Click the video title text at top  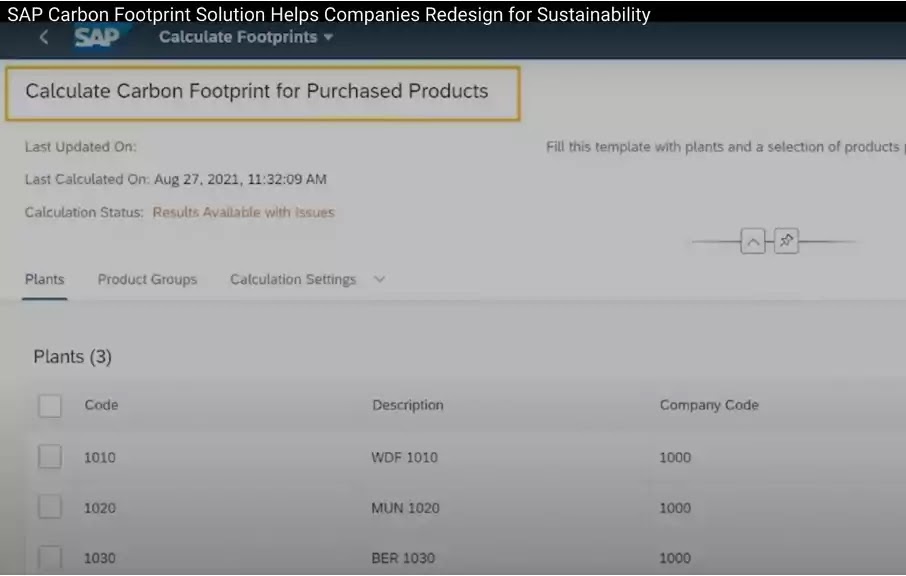[x=329, y=14]
